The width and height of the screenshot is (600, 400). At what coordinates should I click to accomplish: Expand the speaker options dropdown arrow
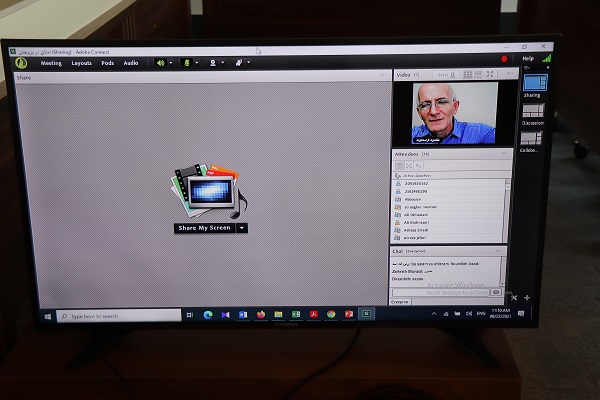point(170,62)
